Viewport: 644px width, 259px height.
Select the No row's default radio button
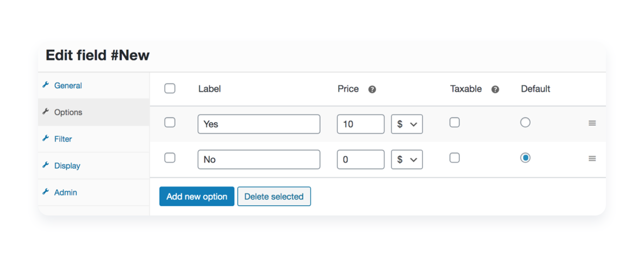tap(525, 158)
